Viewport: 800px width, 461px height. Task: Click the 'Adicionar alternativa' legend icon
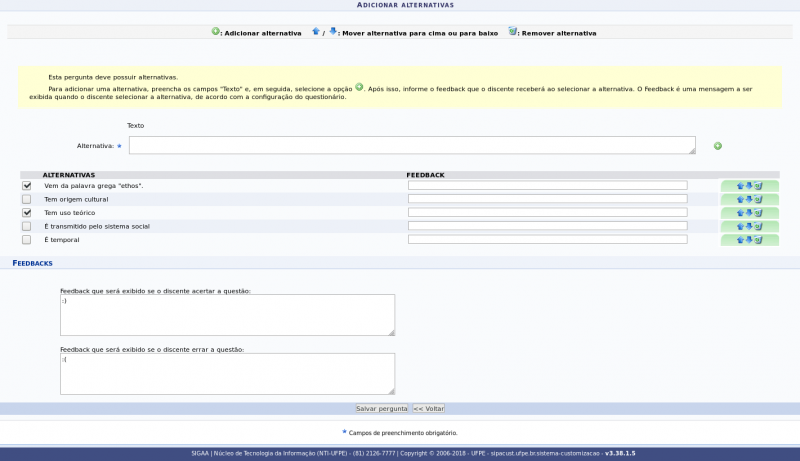pos(215,32)
